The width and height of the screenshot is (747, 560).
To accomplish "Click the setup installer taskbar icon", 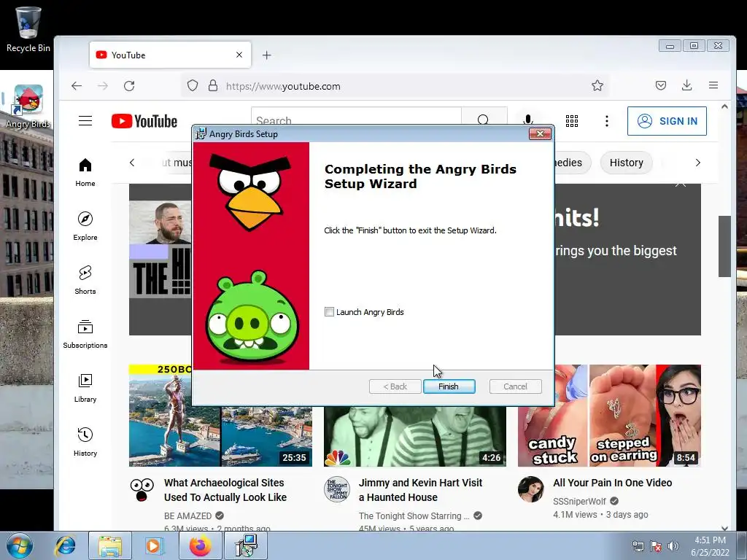I will pyautogui.click(x=247, y=545).
